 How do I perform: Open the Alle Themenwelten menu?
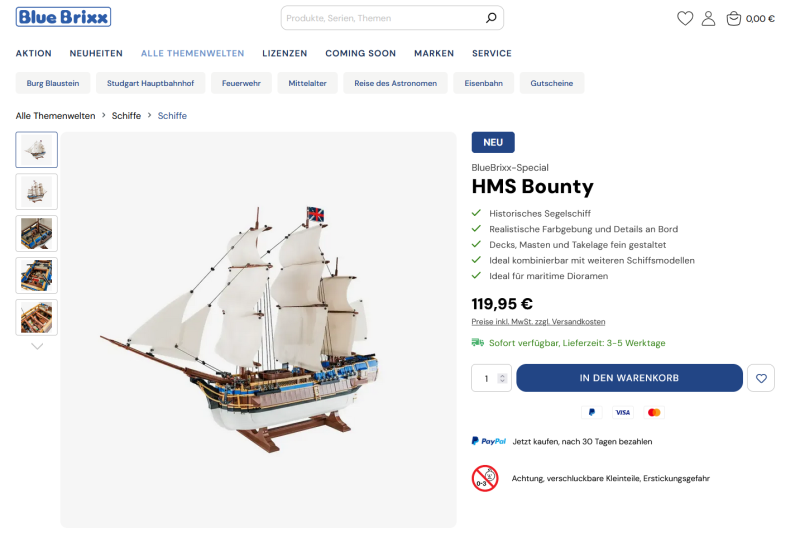192,53
